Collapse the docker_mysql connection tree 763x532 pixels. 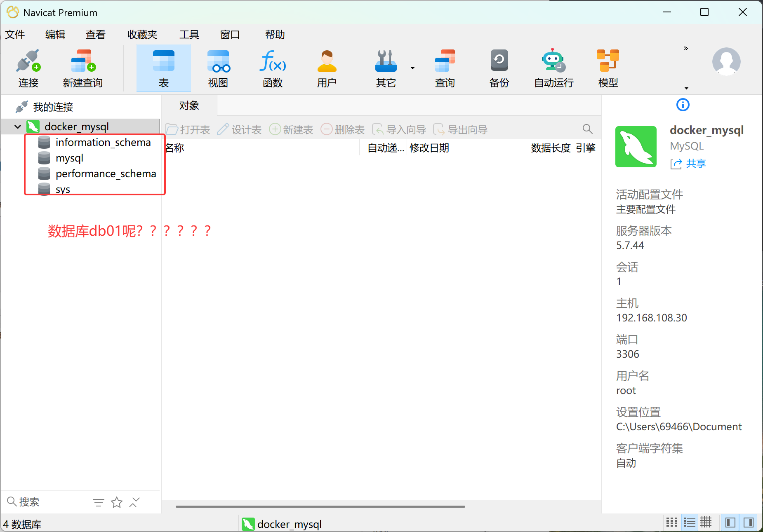[x=18, y=127]
